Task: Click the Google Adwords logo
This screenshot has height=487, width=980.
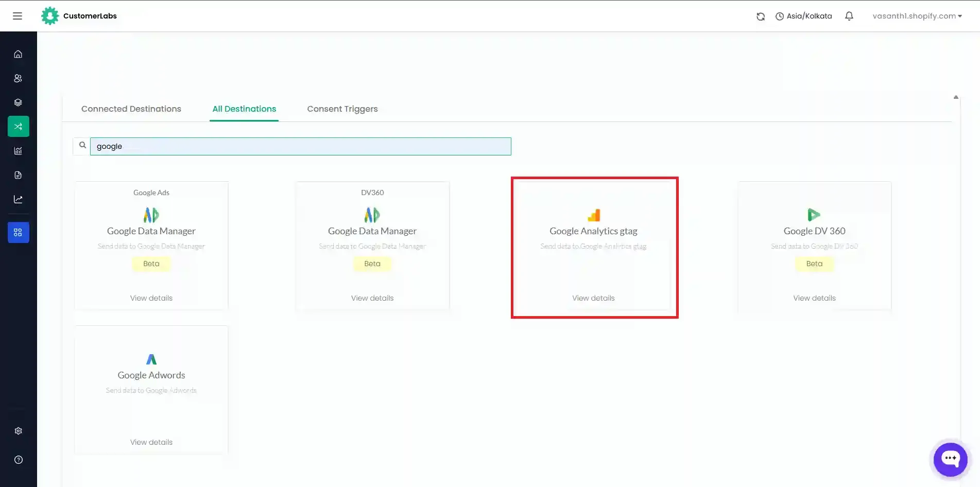Action: 151,359
